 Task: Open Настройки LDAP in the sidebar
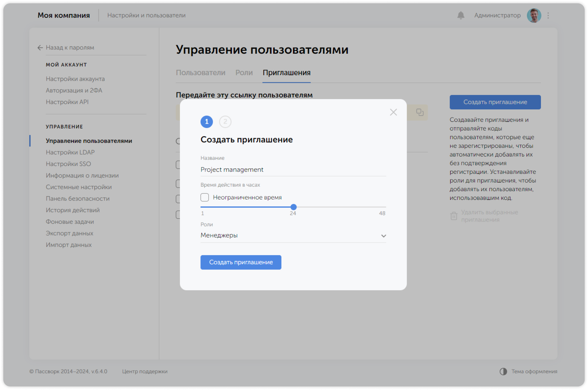[x=70, y=152]
